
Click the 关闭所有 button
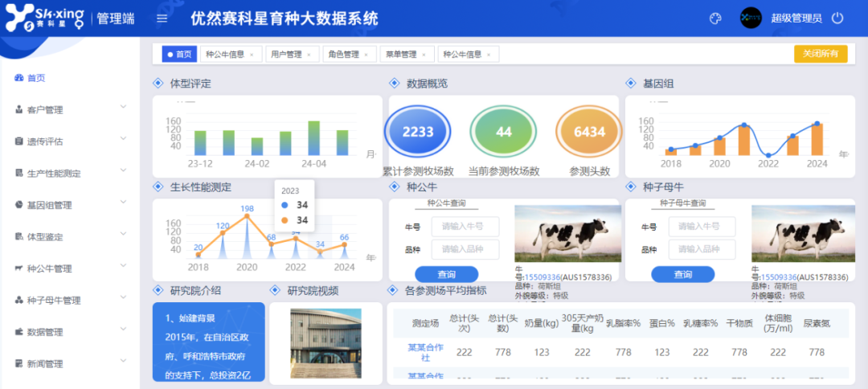(820, 54)
